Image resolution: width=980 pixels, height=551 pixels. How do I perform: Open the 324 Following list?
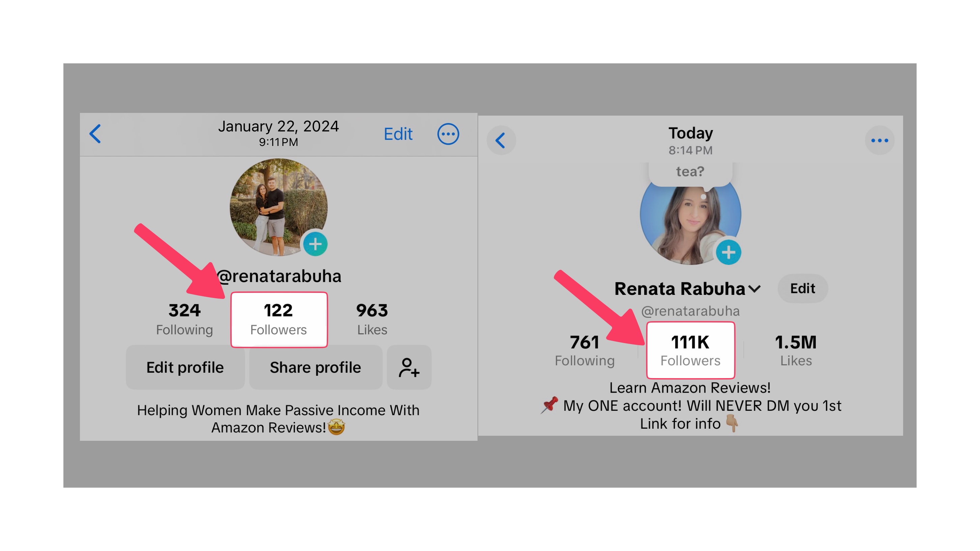(184, 319)
